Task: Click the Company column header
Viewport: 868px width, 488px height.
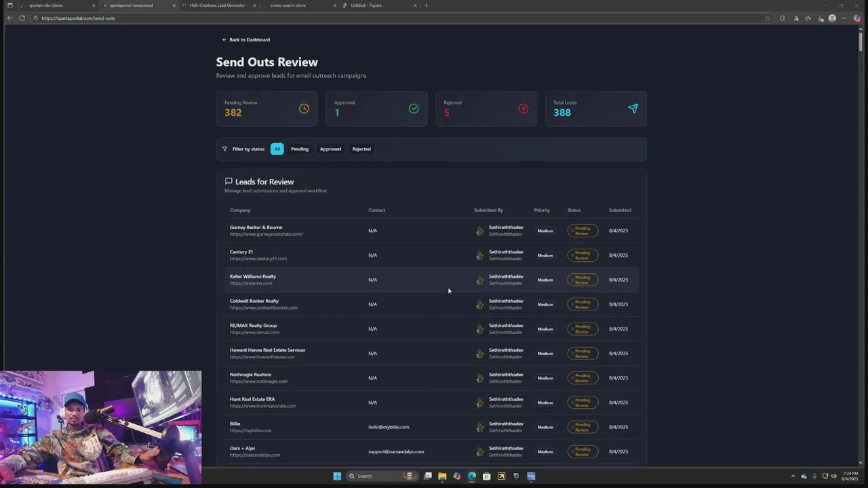Action: pyautogui.click(x=240, y=210)
